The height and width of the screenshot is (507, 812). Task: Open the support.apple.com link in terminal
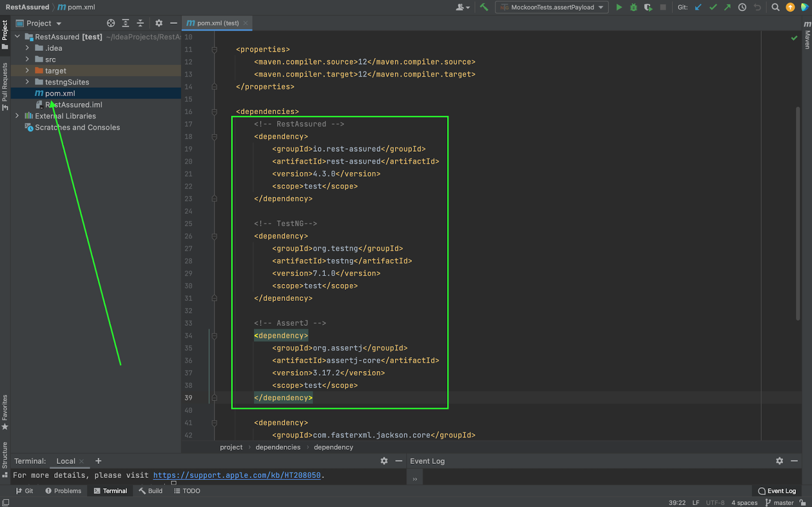[x=236, y=475]
